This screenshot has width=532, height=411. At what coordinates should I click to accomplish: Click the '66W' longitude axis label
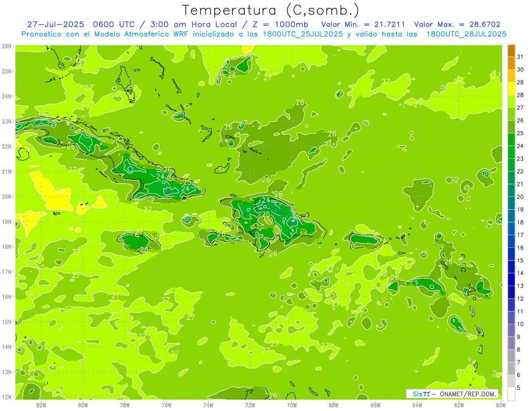coord(376,405)
